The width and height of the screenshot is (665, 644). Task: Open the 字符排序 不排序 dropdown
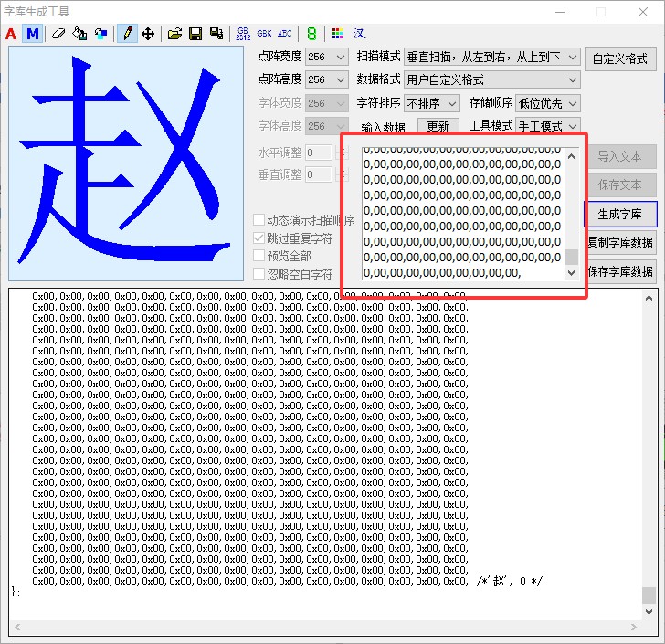(432, 103)
